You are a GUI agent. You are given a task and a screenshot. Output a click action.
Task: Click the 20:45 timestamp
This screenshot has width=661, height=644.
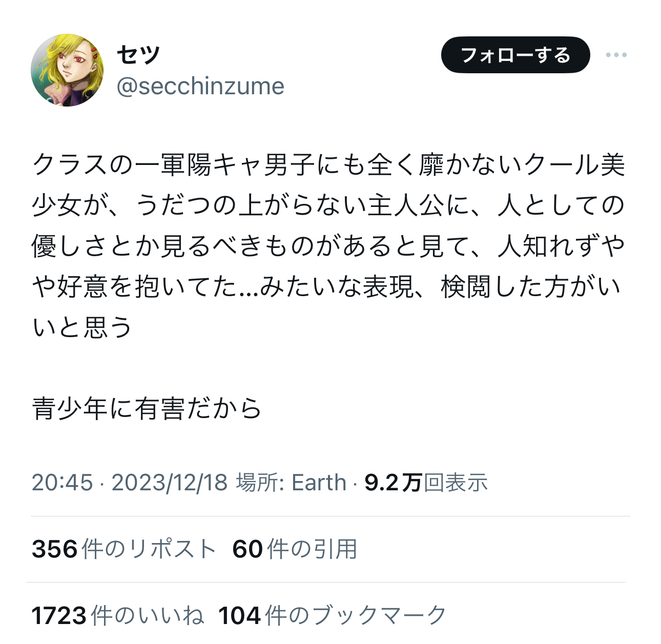[x=62, y=483]
